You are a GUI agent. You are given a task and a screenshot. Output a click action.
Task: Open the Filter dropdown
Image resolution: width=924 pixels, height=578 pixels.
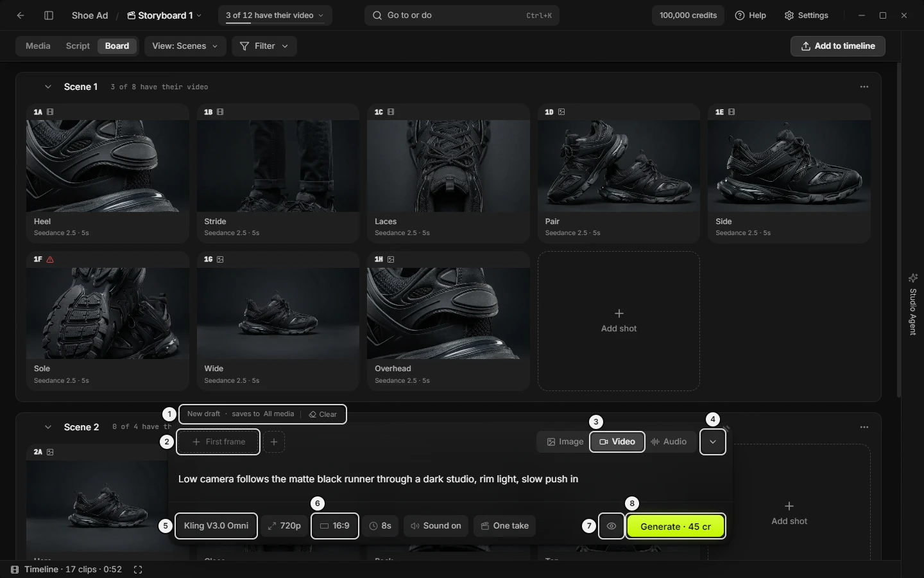264,46
